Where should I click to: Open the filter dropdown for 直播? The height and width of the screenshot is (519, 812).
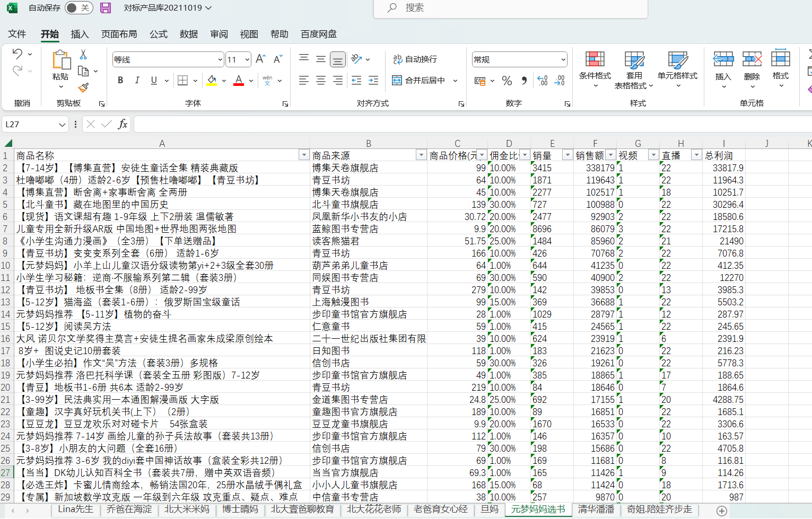click(696, 155)
